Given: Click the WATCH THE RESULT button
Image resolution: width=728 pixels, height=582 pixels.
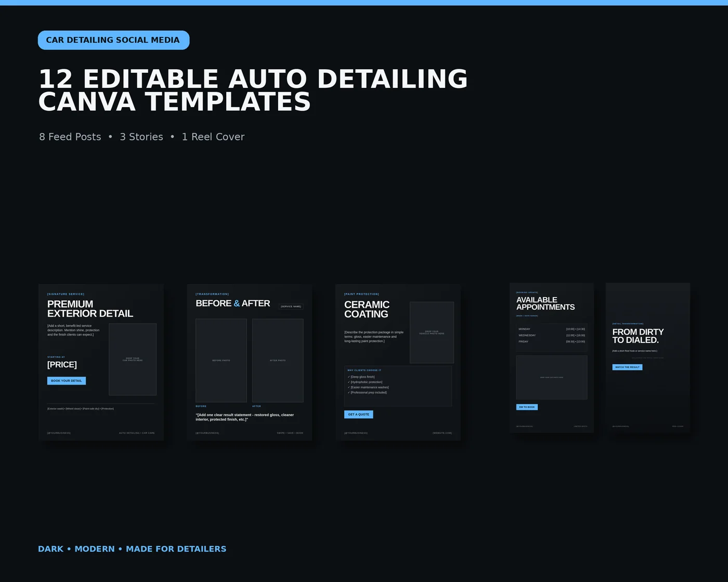Looking at the screenshot, I should pos(627,367).
